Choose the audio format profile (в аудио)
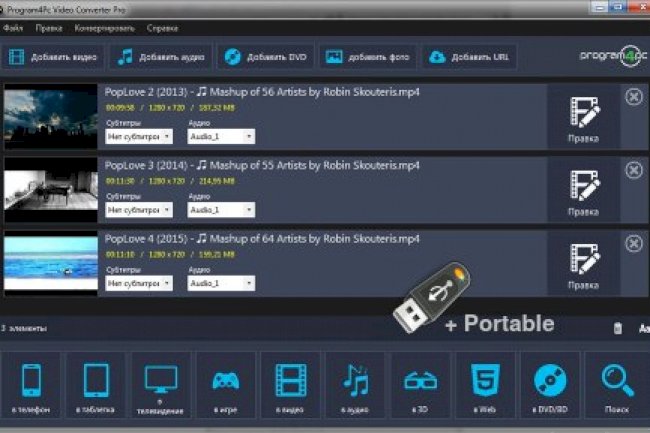The width and height of the screenshot is (650, 433). (x=355, y=387)
